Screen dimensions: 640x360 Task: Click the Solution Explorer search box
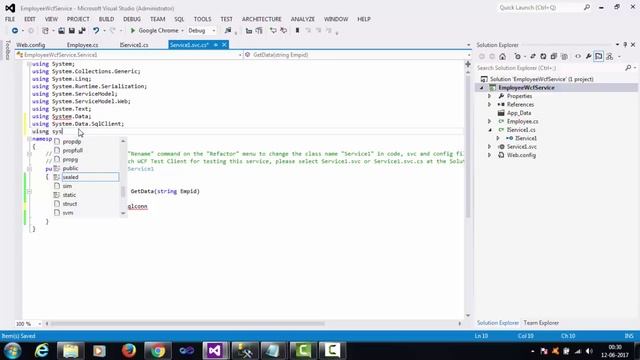pyautogui.click(x=550, y=68)
